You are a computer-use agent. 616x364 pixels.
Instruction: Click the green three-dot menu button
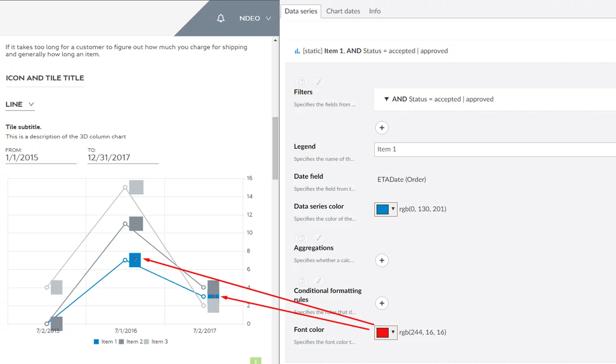point(256,361)
